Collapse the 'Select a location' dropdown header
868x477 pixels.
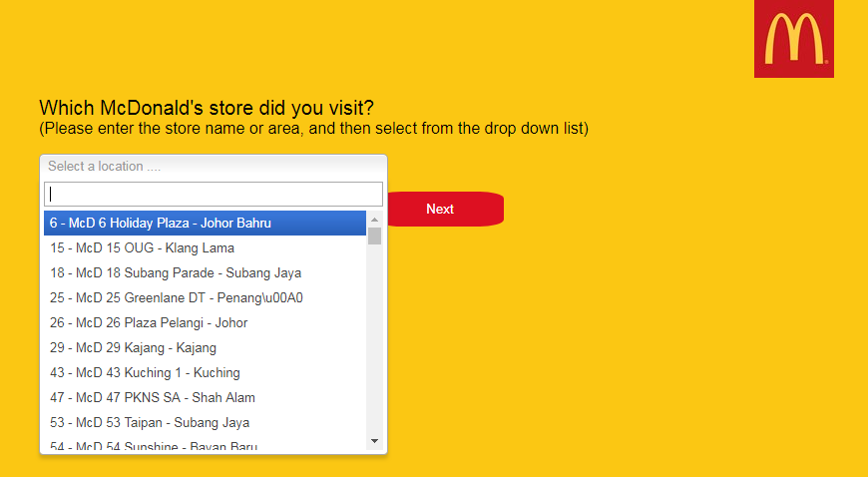pyautogui.click(x=214, y=167)
